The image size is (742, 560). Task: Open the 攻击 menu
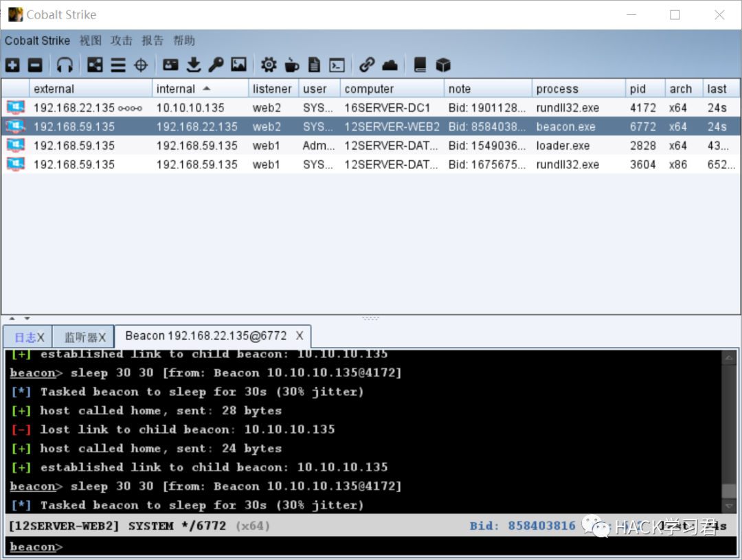[x=122, y=41]
